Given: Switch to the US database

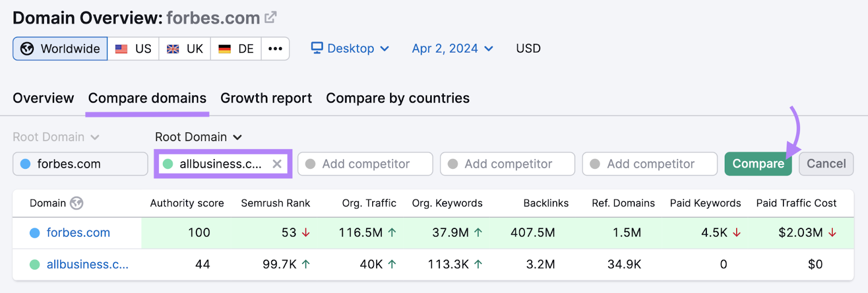Looking at the screenshot, I should (133, 49).
